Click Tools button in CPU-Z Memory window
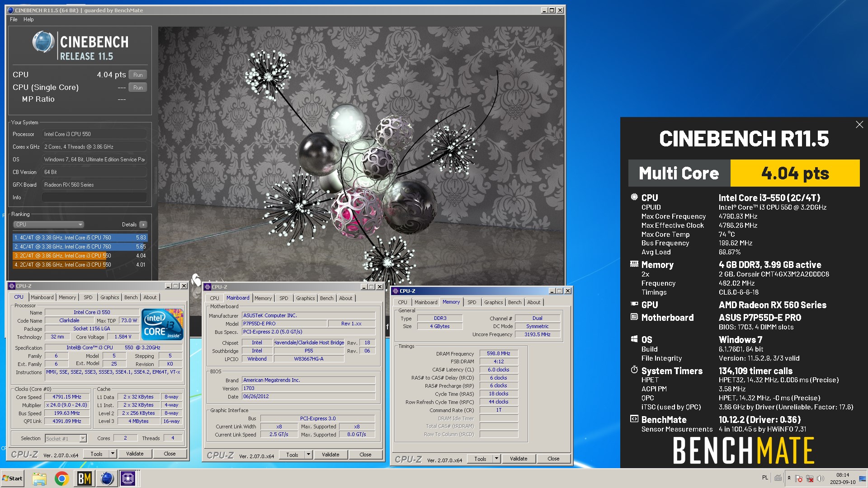 tap(480, 459)
